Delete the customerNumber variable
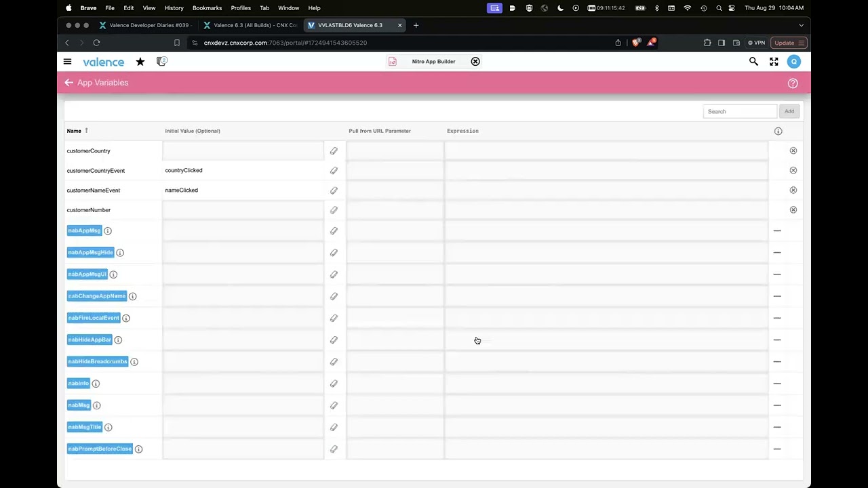The image size is (868, 488). click(x=793, y=209)
